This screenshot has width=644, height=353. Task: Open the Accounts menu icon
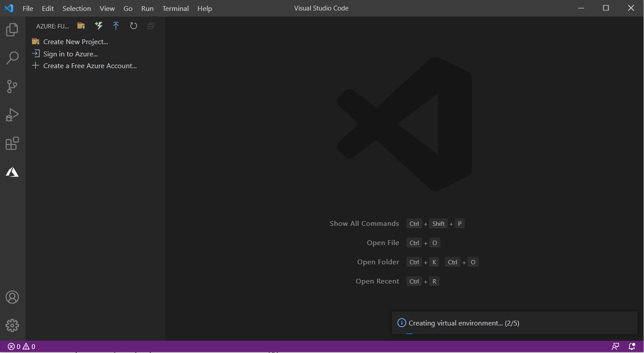pyautogui.click(x=12, y=297)
